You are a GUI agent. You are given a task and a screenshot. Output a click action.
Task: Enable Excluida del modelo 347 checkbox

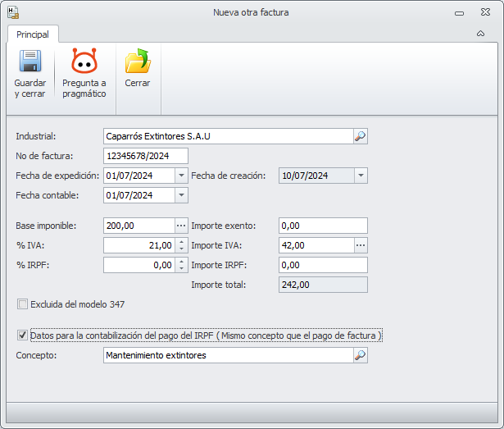[x=22, y=304]
